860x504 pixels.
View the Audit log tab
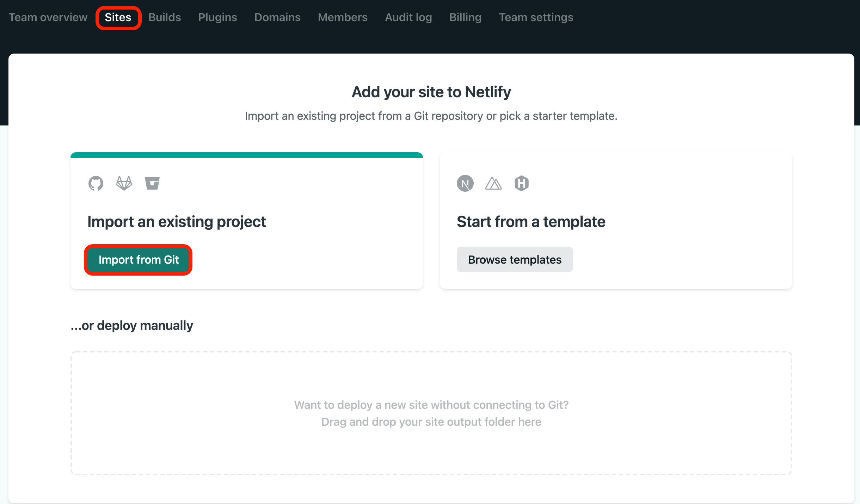[408, 17]
